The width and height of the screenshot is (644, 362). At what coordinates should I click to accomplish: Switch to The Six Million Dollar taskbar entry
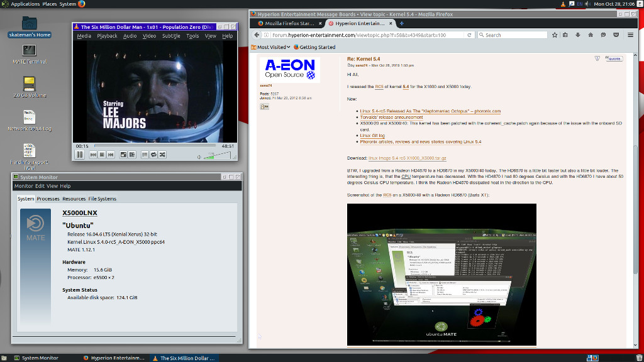pos(184,358)
